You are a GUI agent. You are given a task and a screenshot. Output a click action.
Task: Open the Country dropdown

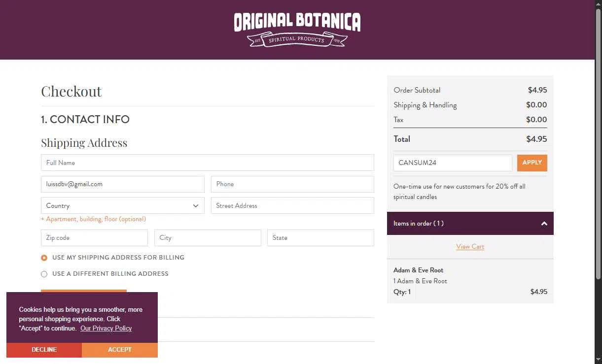tap(123, 205)
